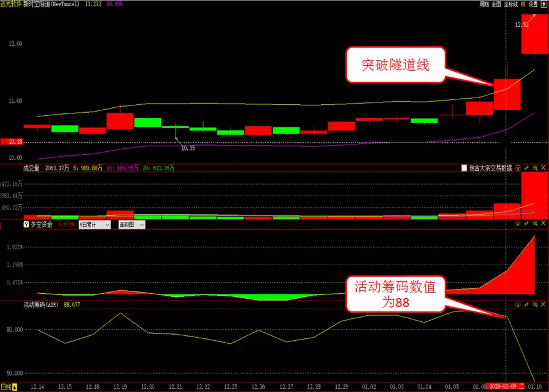Open the 面积图 chart type dropdown
This screenshot has height=392, width=549.
[x=132, y=224]
